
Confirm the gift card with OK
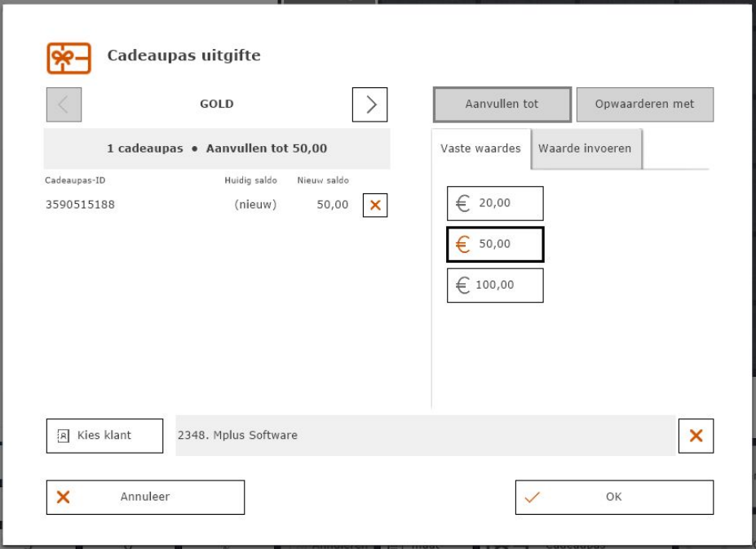click(613, 497)
